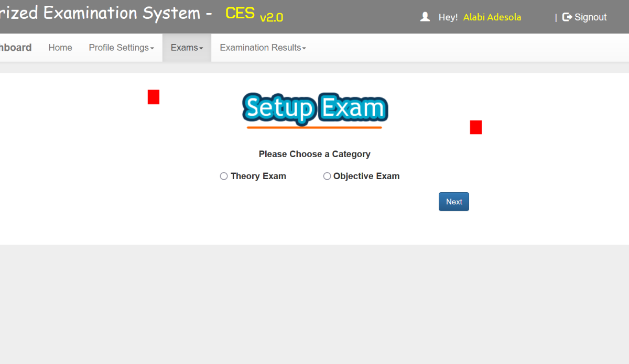Open the Profile Settings dropdown

pos(121,48)
